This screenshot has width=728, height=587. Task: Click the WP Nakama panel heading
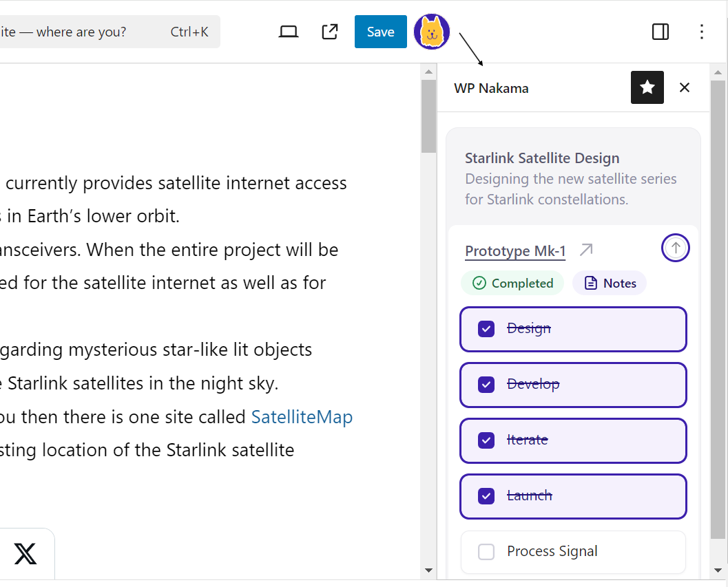coord(491,88)
